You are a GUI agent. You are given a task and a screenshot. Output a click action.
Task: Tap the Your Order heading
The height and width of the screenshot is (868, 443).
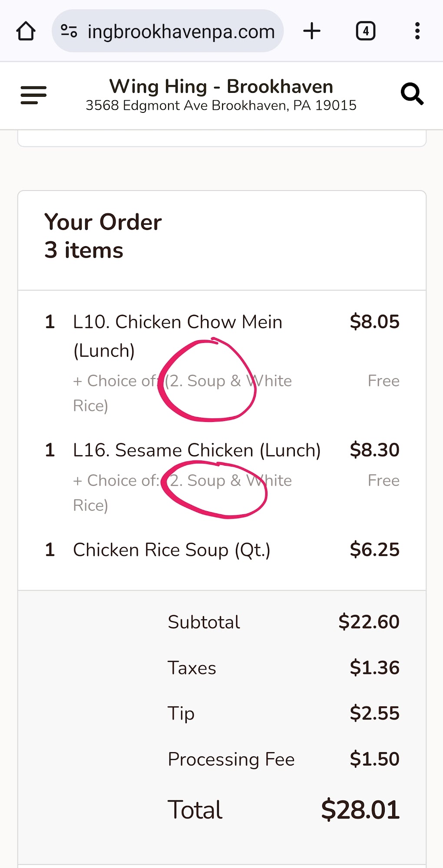(x=103, y=222)
